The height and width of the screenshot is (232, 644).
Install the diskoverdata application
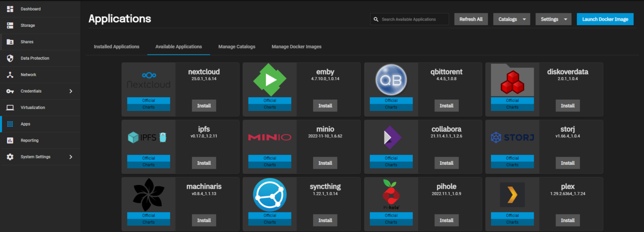pos(568,106)
